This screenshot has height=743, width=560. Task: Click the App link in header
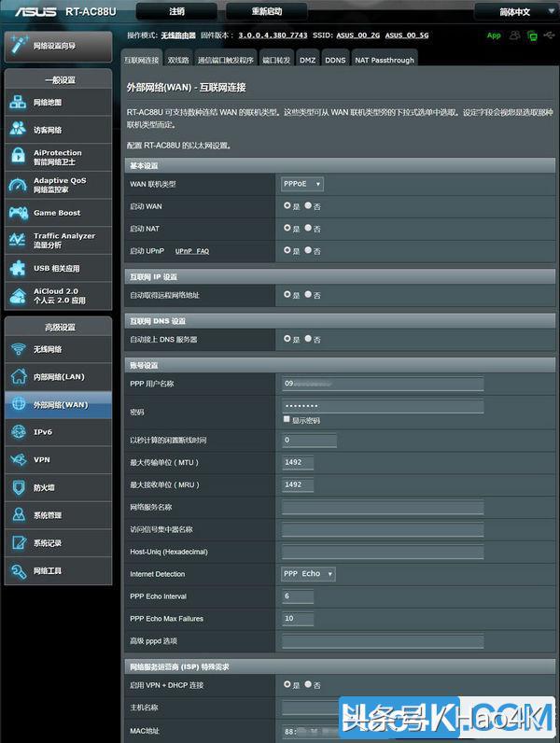(494, 35)
